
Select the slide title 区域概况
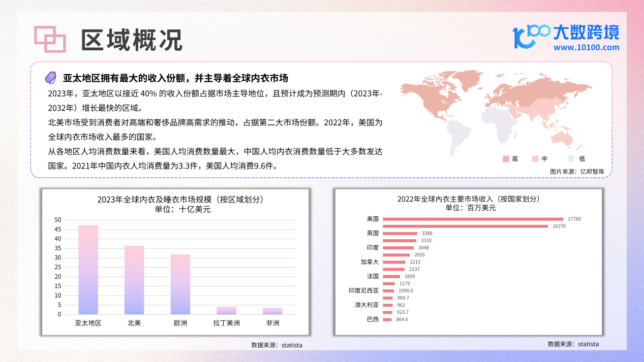(132, 40)
